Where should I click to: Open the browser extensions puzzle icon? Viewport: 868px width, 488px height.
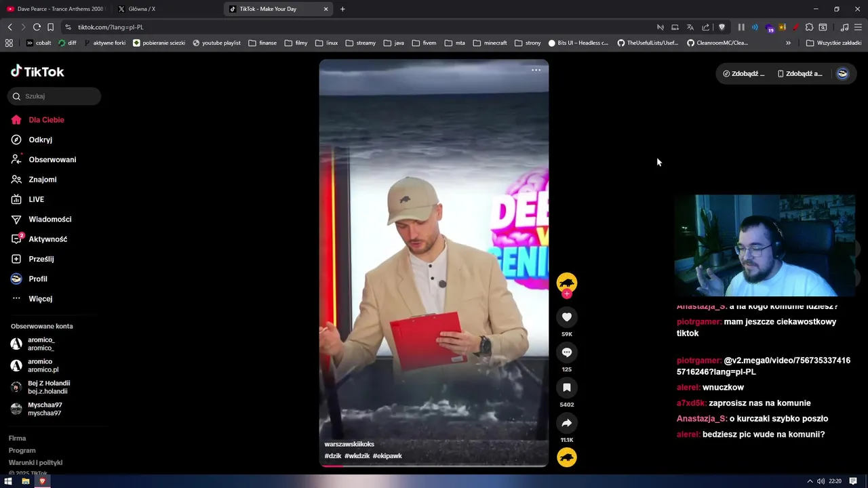click(x=809, y=27)
